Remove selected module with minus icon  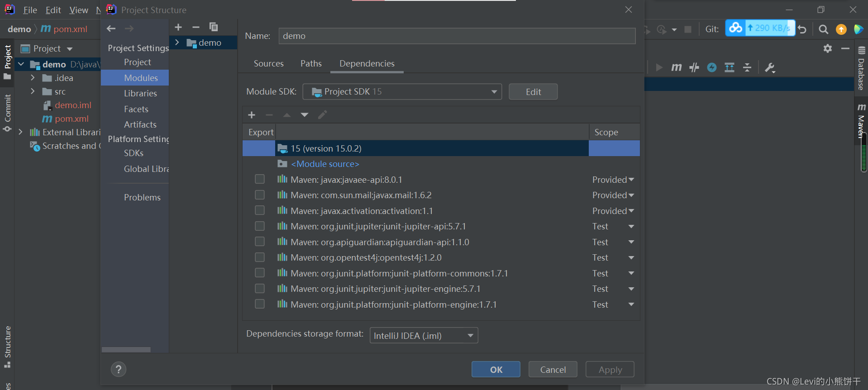(196, 27)
